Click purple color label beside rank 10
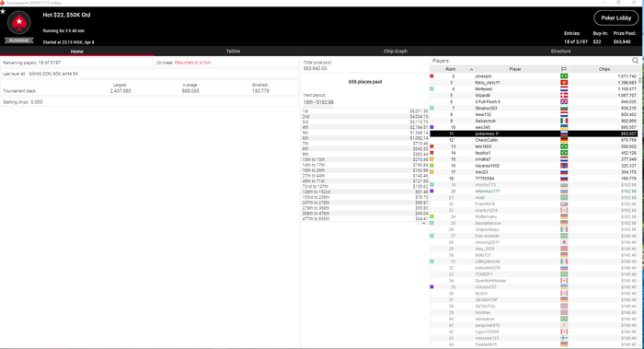 click(x=431, y=127)
